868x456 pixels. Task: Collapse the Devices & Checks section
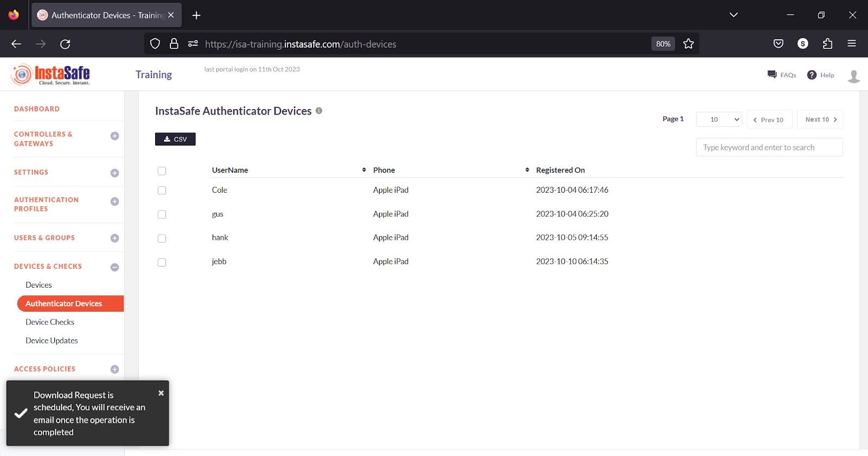[x=114, y=267]
